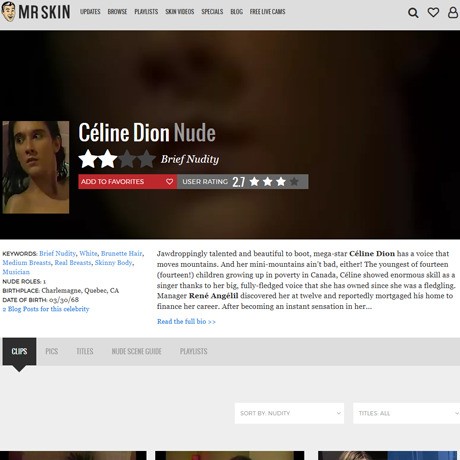Open the Playlists menu in header

pos(146,12)
